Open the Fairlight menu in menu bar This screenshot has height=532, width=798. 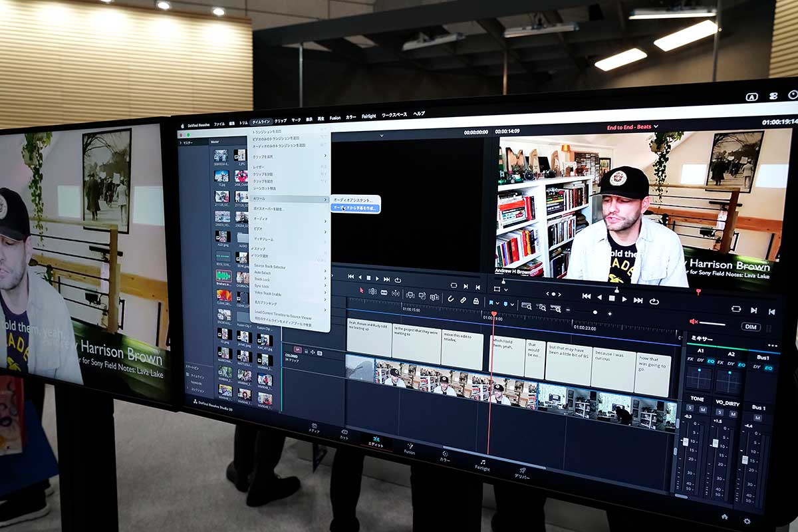368,116
